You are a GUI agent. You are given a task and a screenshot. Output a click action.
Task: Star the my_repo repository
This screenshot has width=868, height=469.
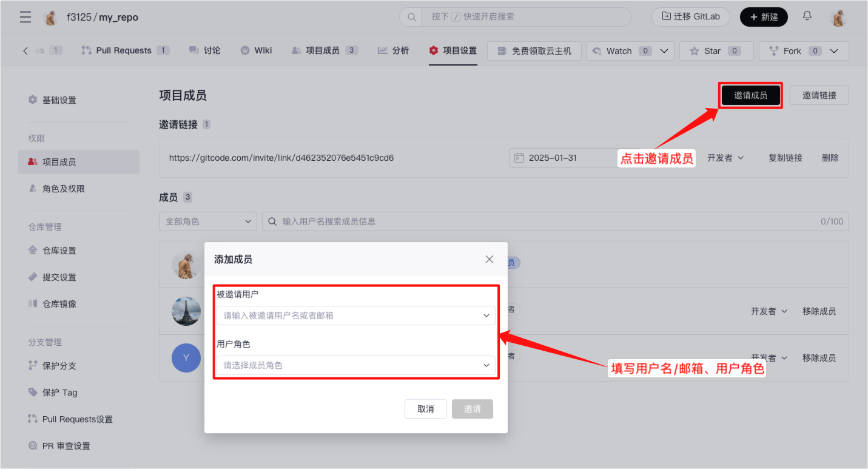pos(716,51)
